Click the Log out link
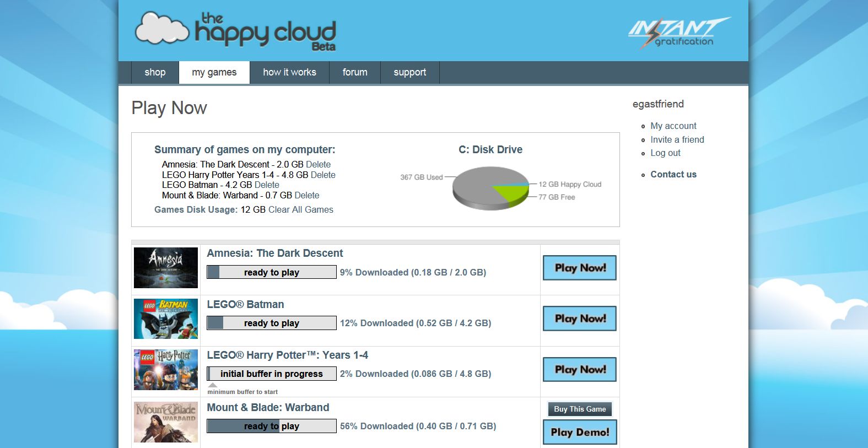Viewport: 868px width, 448px height. click(665, 153)
